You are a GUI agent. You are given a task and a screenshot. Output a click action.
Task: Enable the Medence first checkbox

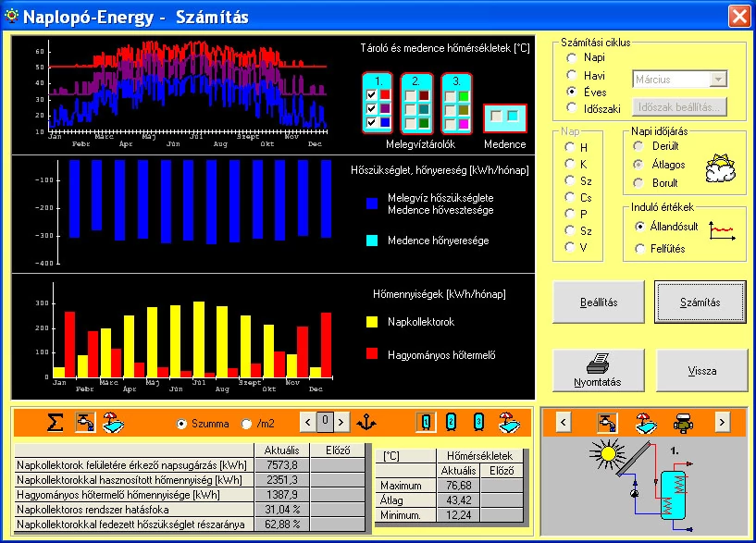[496, 116]
